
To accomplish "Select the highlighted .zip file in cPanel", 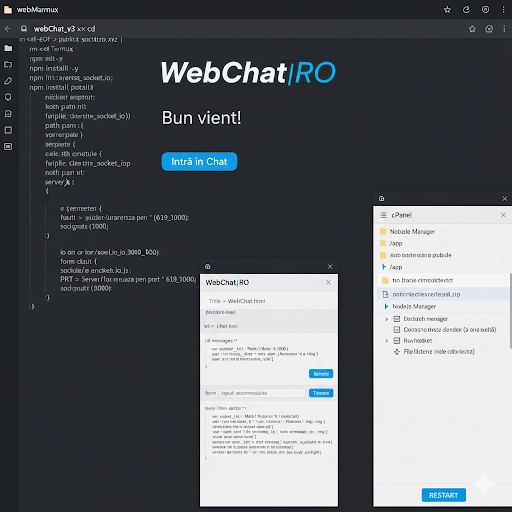I will [x=443, y=294].
